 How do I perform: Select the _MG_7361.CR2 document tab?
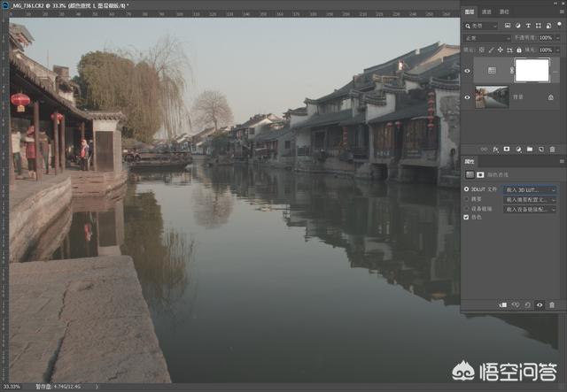pos(70,6)
